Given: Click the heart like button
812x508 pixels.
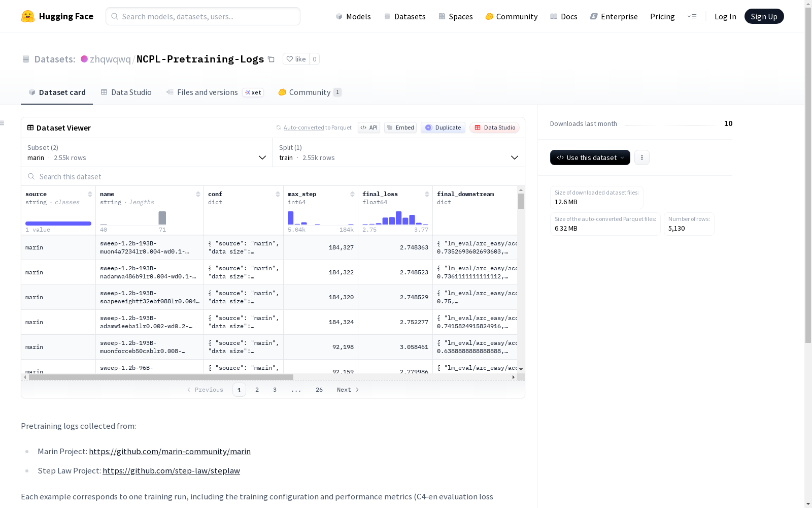Looking at the screenshot, I should pos(296,59).
